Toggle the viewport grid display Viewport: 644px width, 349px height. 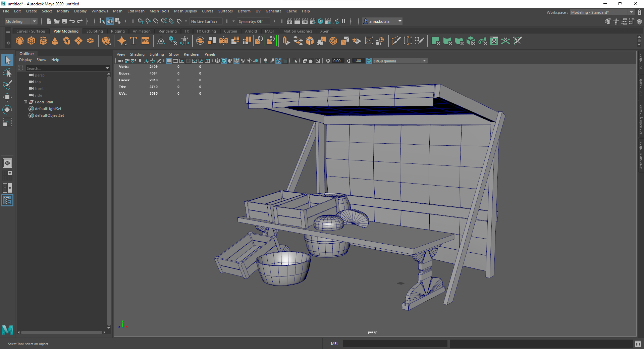pos(169,61)
